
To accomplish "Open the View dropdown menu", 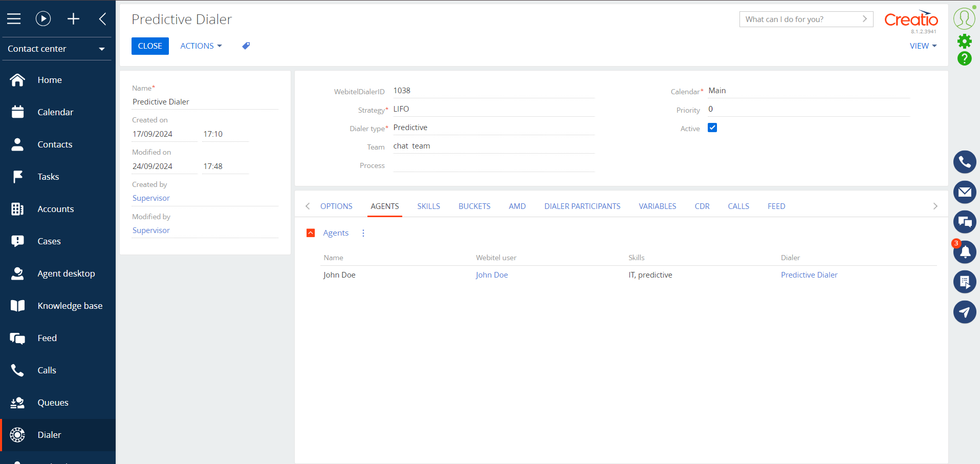I will coord(923,46).
